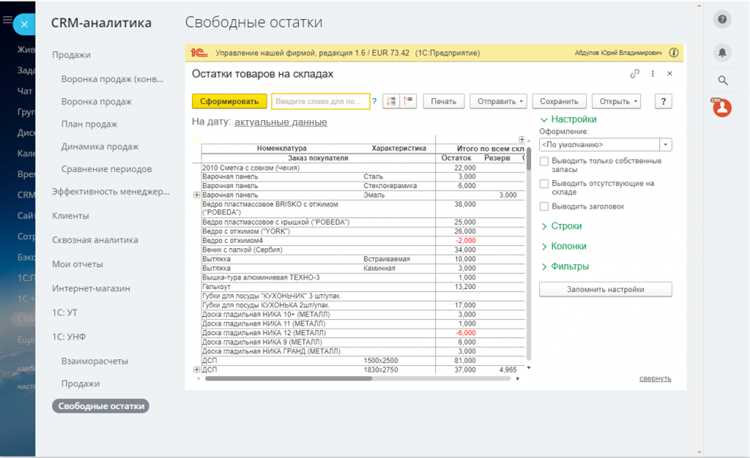750x458 pixels.
Task: Click the свернуть link
Action: (655, 379)
